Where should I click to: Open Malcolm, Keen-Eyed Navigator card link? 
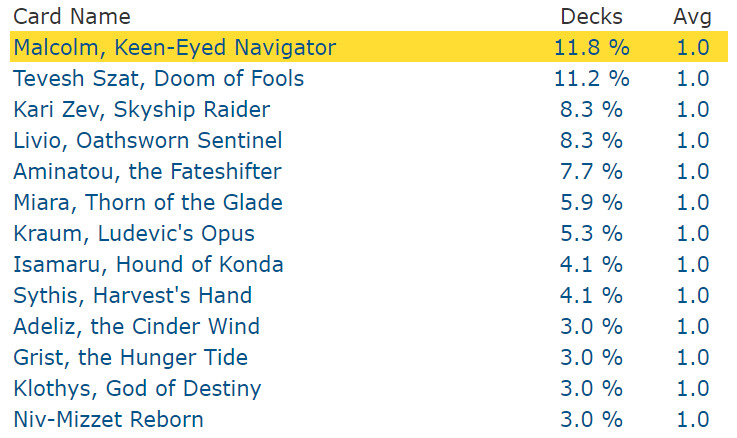coord(174,47)
